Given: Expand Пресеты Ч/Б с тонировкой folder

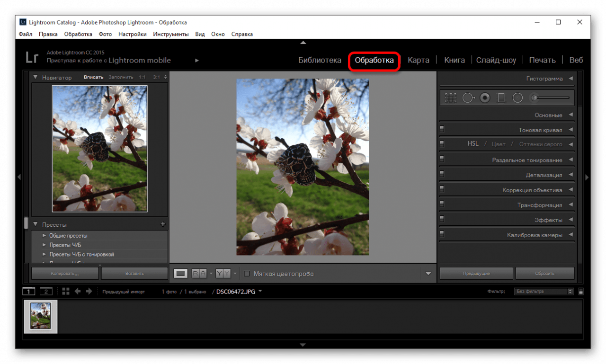Looking at the screenshot, I should click(x=45, y=254).
